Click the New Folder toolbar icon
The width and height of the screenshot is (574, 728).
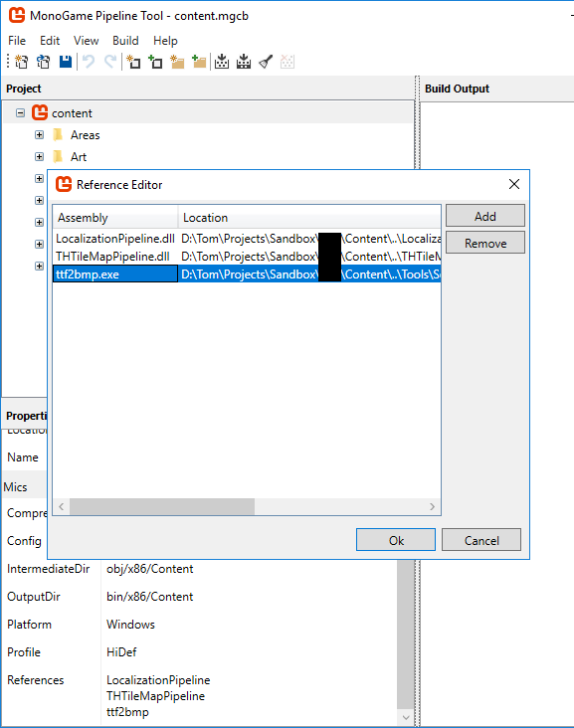tap(177, 62)
